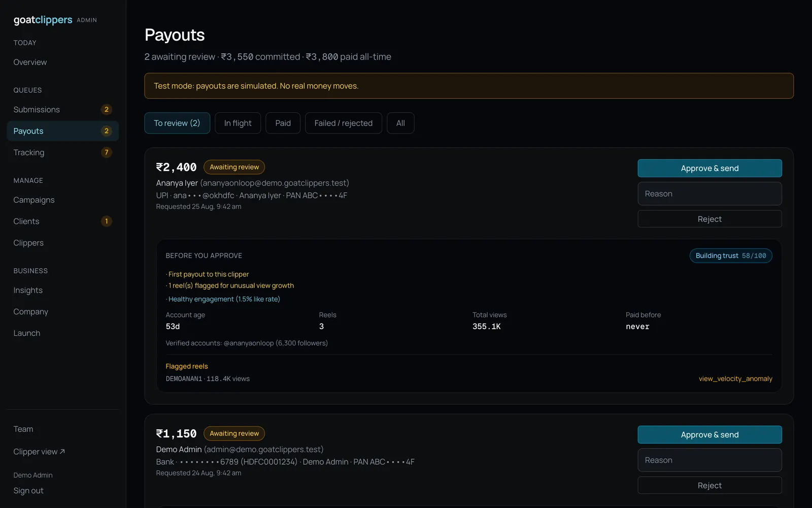Sign out of admin
Viewport: 812px width, 508px height.
pyautogui.click(x=28, y=491)
